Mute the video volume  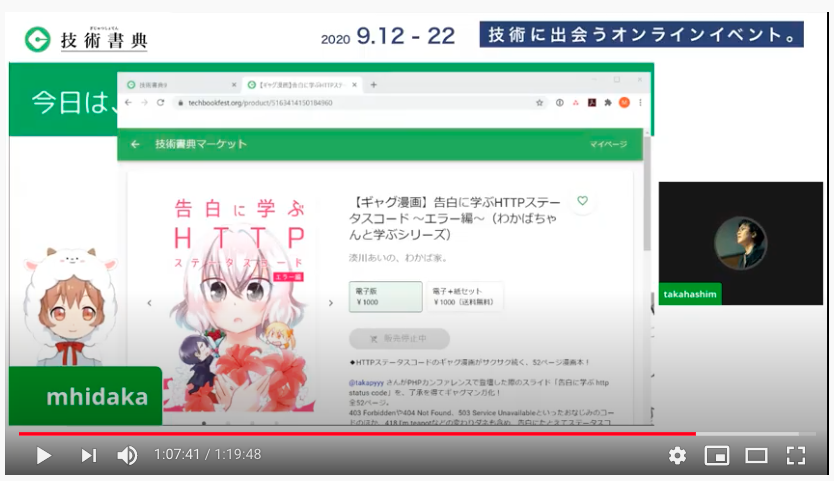pos(127,455)
